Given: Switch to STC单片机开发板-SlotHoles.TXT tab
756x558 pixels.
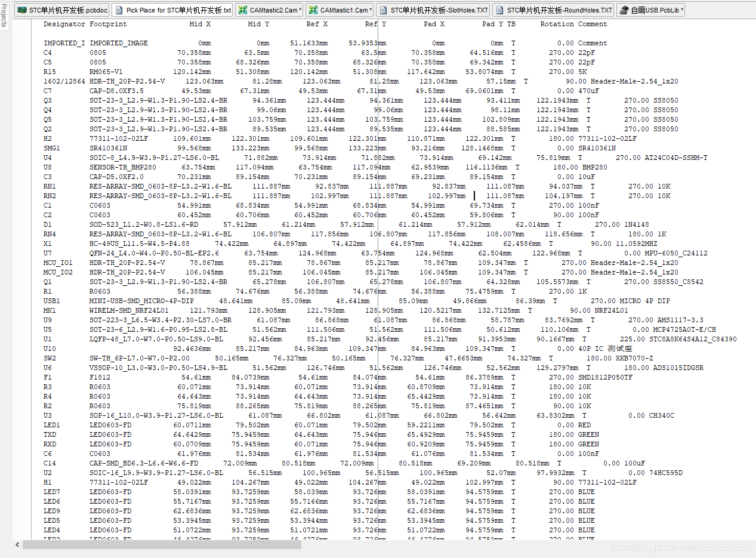Looking at the screenshot, I should click(433, 10).
